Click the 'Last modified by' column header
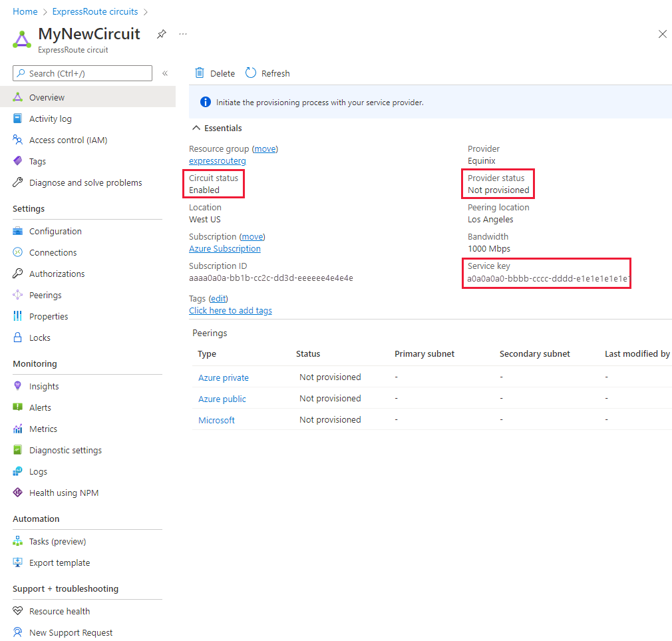This screenshot has height=641, width=672. pyautogui.click(x=637, y=353)
